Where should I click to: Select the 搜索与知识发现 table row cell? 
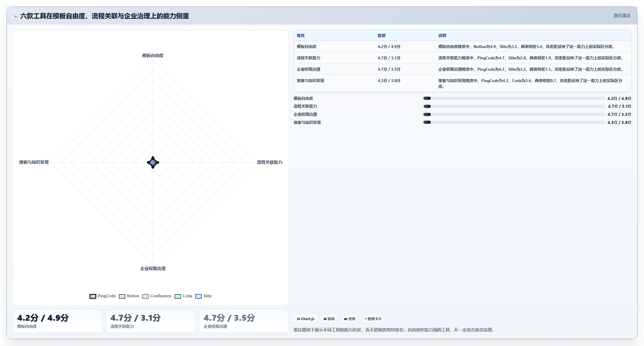click(x=310, y=81)
